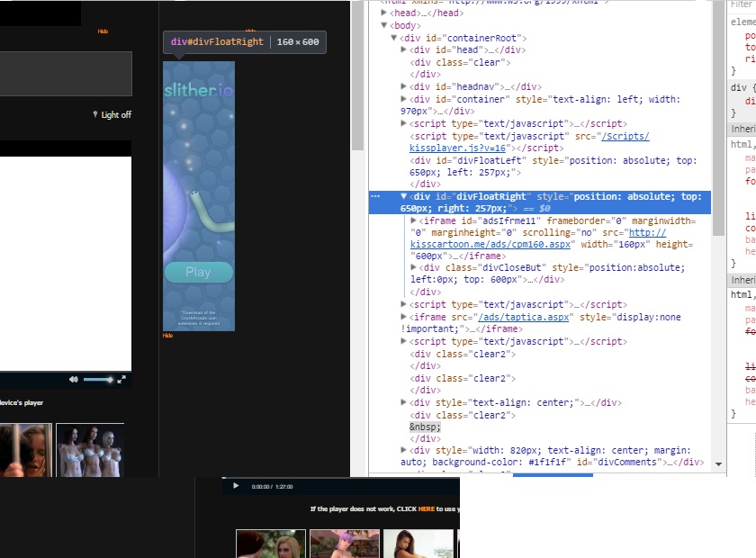Click the page scrollbar beside the webpage

pyautogui.click(x=357, y=77)
